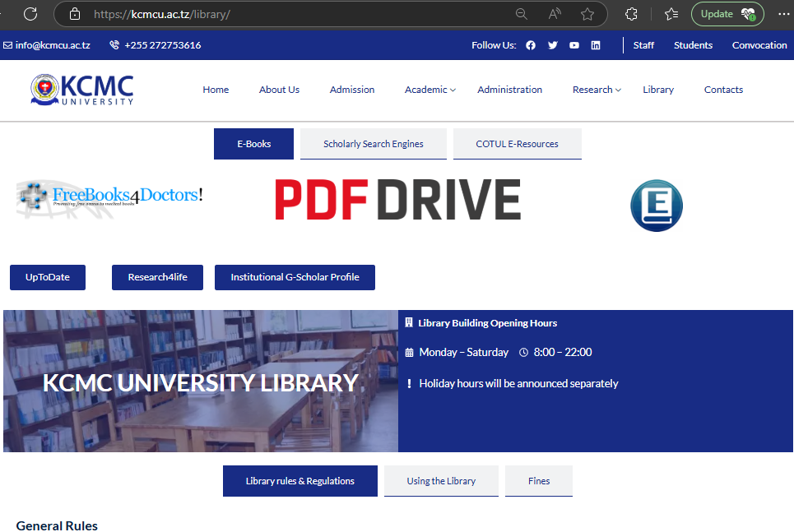794x532 pixels.
Task: Click Holiday hours will be announced separately
Action: point(518,384)
